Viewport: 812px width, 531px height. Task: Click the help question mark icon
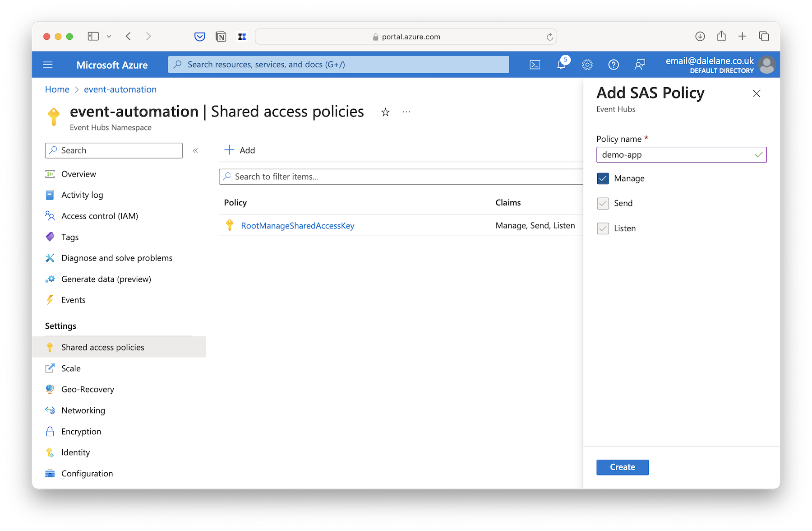[x=614, y=65]
